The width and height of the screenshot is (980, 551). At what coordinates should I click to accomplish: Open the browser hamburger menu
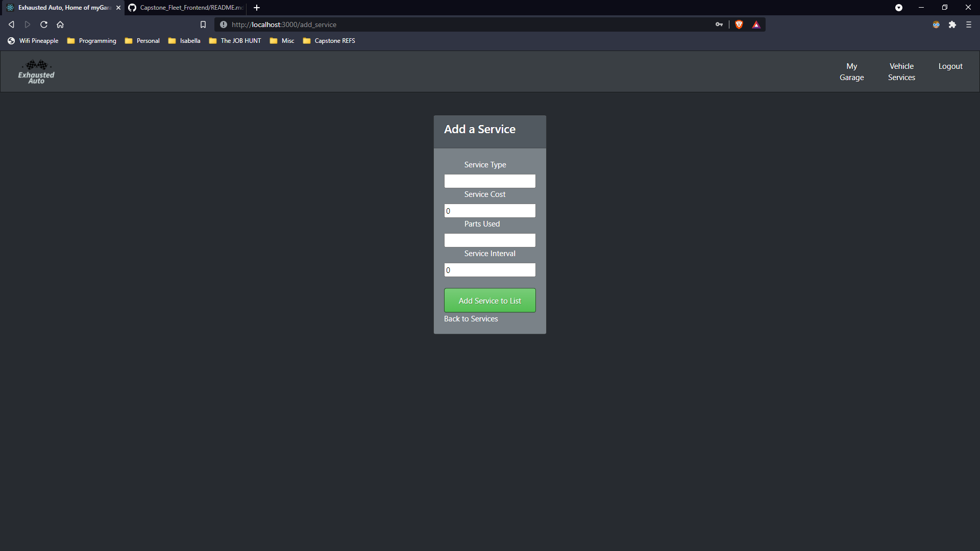pos(968,24)
